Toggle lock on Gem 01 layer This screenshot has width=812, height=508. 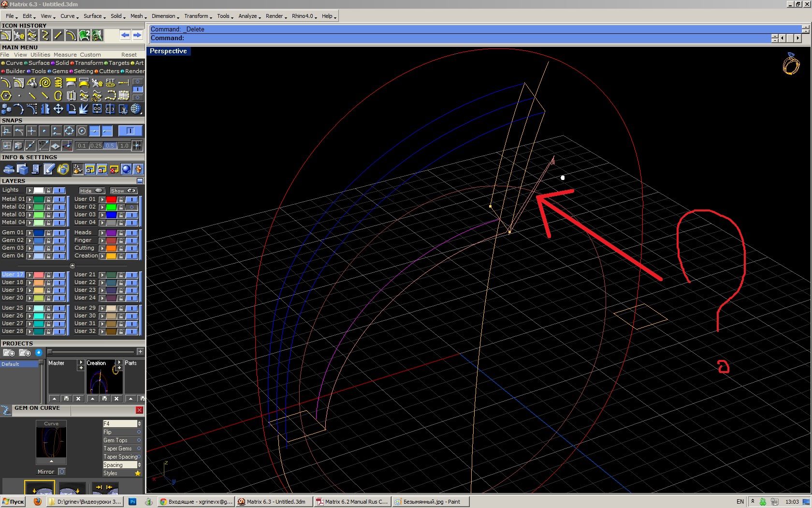pos(48,233)
